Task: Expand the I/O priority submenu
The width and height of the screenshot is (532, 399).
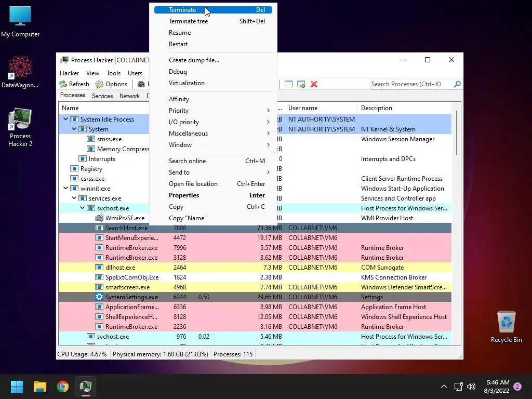Action: coord(213,122)
